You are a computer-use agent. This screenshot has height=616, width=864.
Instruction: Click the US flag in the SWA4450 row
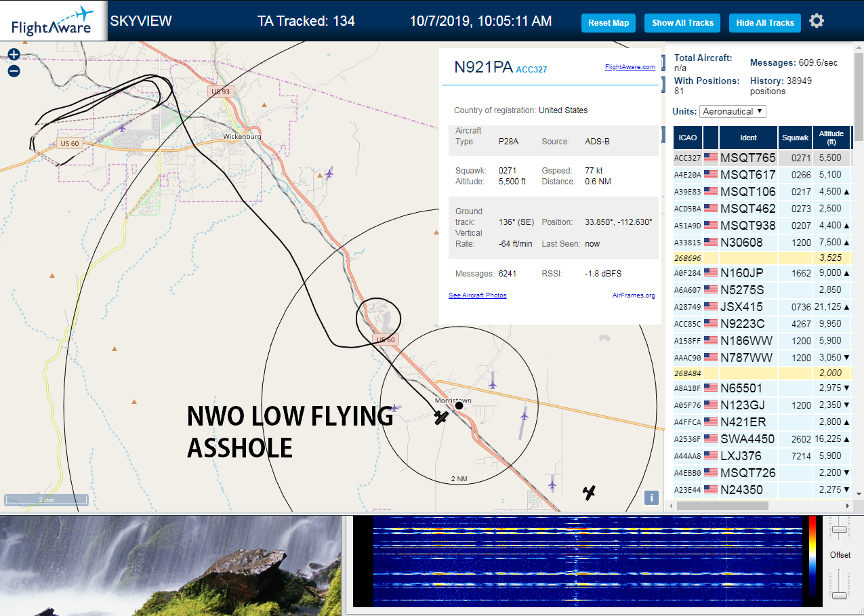[711, 439]
